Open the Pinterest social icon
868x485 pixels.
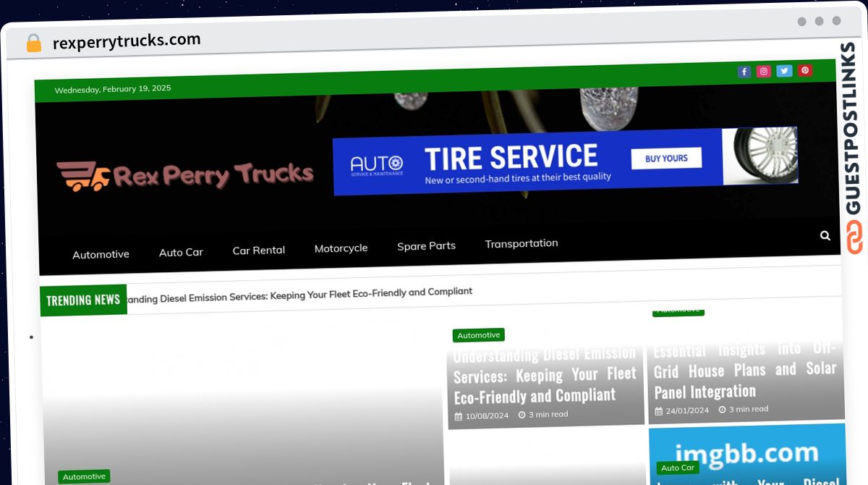coord(805,70)
